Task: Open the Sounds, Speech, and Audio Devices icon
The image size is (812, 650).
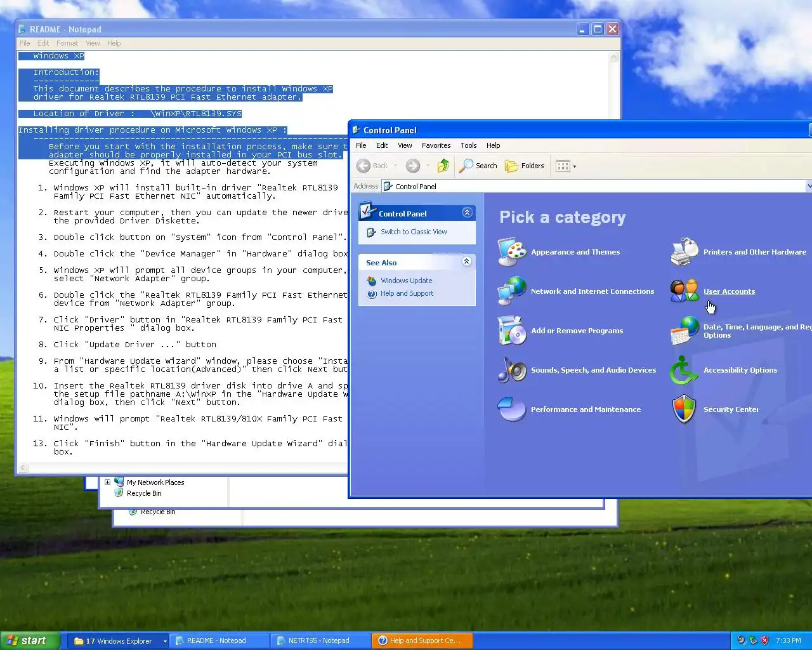Action: tap(512, 370)
